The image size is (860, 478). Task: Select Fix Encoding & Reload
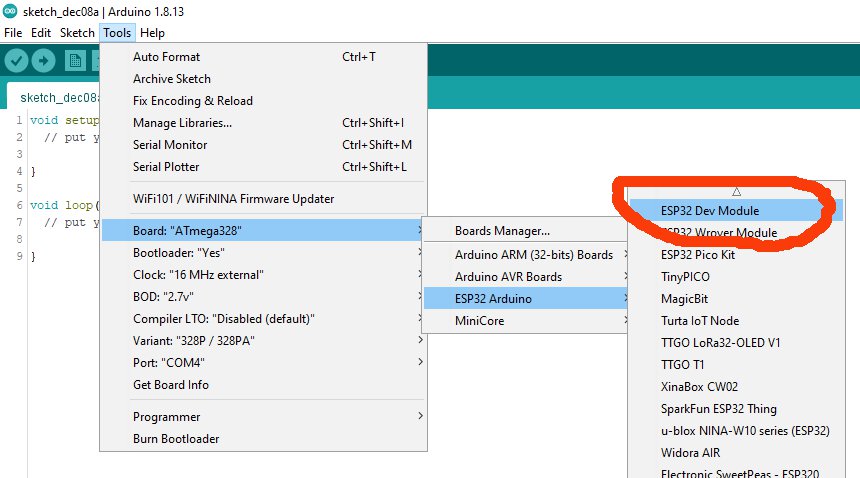click(263, 100)
